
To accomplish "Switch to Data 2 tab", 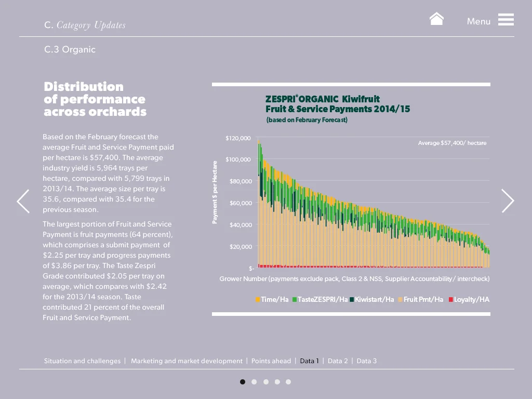I will 338,361.
